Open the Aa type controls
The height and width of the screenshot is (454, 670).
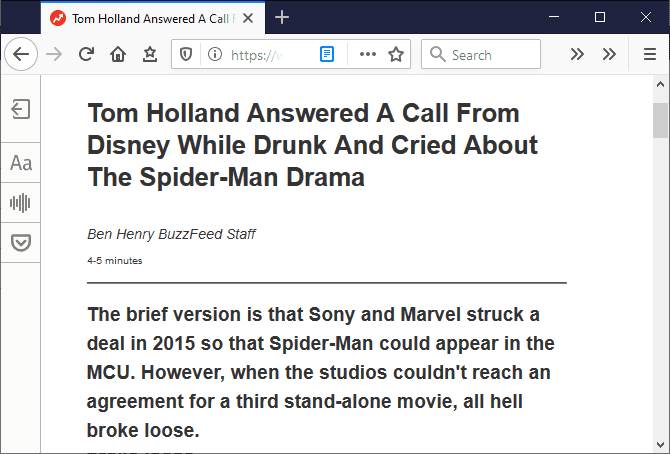(x=20, y=163)
